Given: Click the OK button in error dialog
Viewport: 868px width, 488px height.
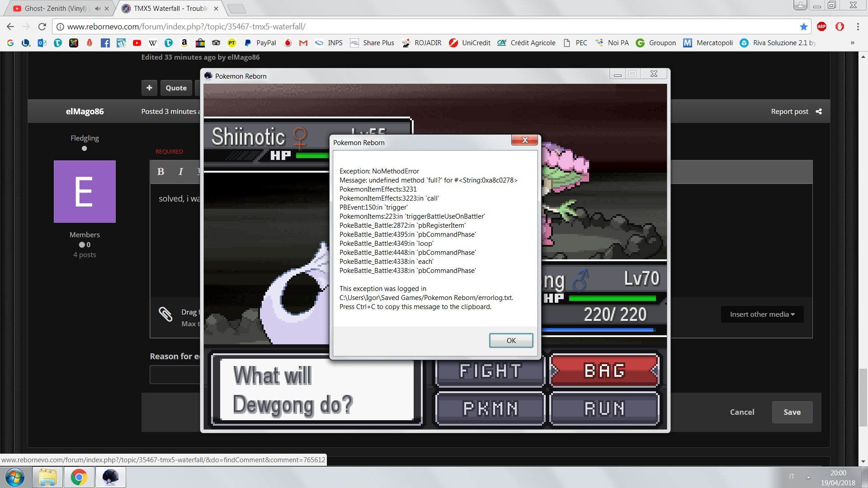Looking at the screenshot, I should [511, 340].
